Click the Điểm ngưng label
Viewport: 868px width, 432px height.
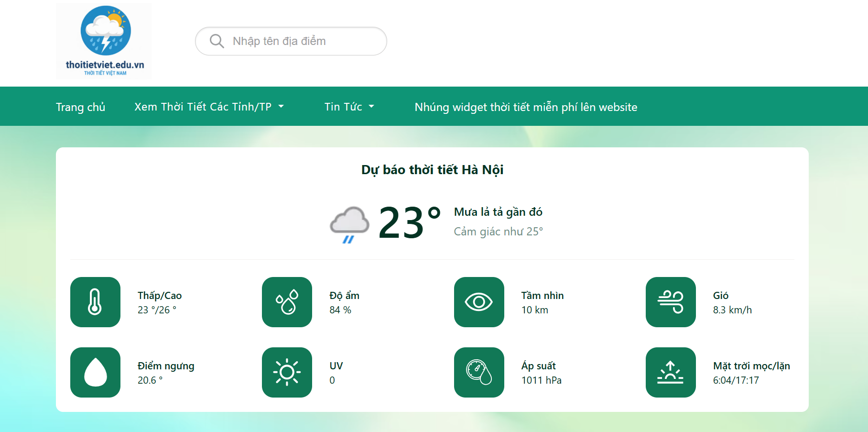[x=166, y=366]
